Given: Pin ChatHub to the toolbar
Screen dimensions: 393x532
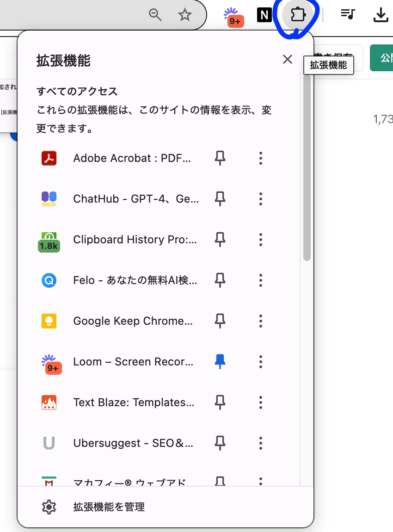Looking at the screenshot, I should click(x=220, y=199).
